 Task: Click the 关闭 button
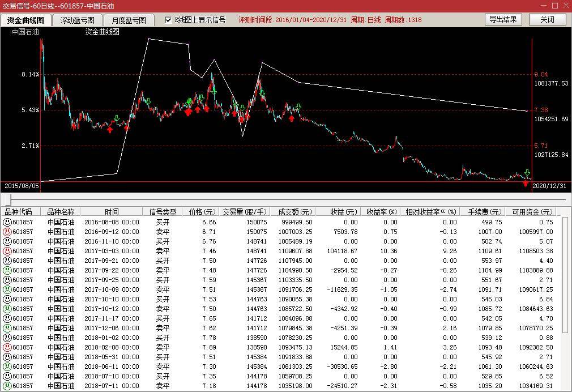click(547, 19)
